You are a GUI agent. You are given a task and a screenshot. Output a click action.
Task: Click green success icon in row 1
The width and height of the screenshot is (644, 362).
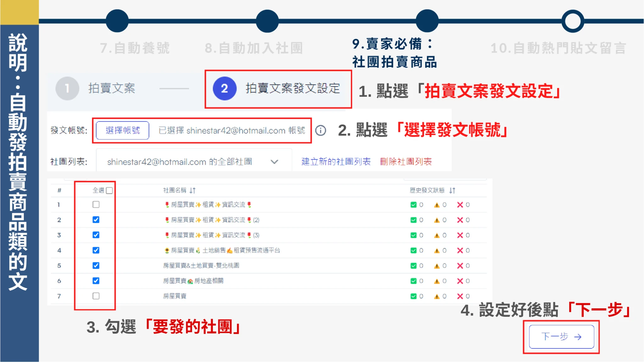(414, 205)
